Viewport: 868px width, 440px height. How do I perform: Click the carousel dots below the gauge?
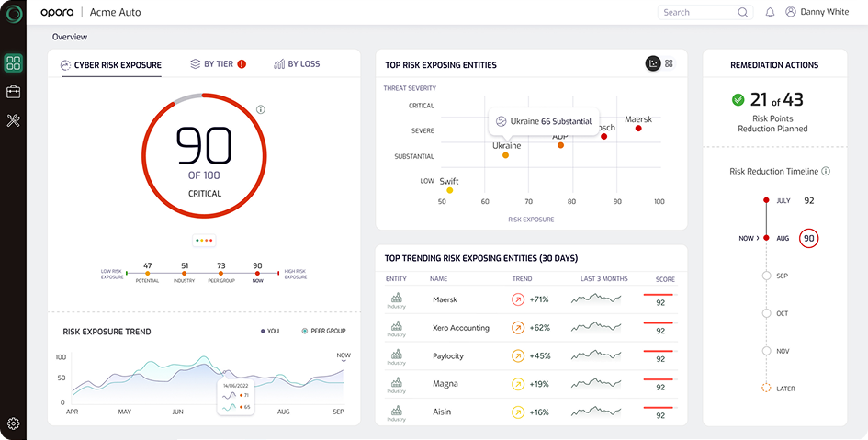[204, 241]
